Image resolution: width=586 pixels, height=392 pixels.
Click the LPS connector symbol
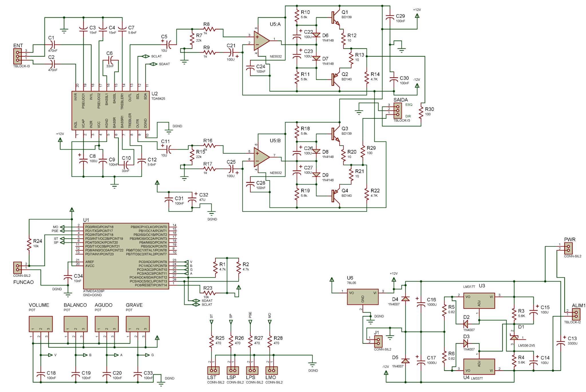coord(252,371)
